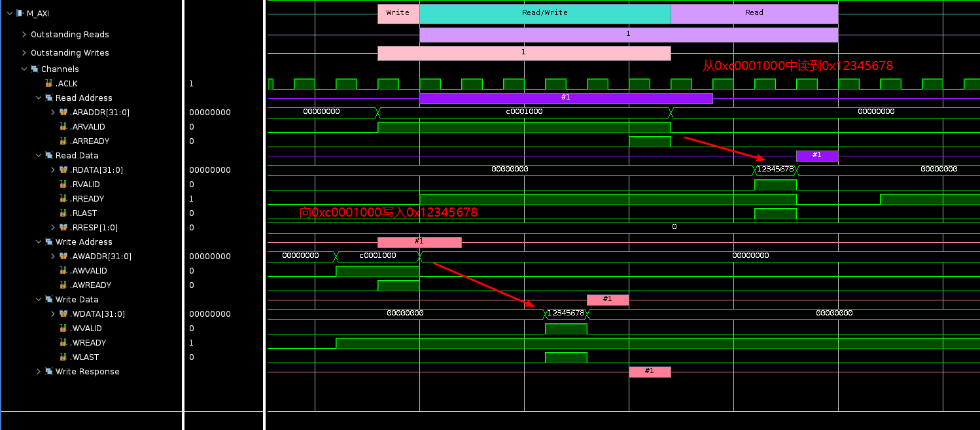Click the WDATA bus icon
The width and height of the screenshot is (980, 430).
pos(63,314)
